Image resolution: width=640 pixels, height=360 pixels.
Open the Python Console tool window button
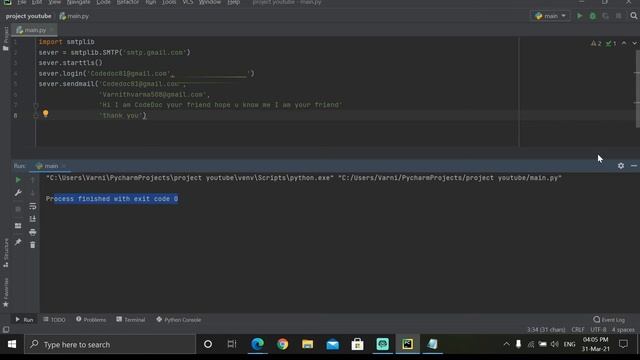pos(178,320)
